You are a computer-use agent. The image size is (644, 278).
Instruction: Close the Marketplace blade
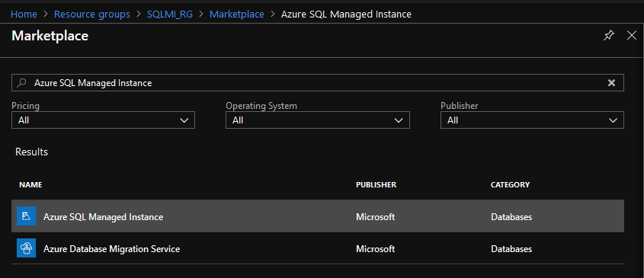632,36
